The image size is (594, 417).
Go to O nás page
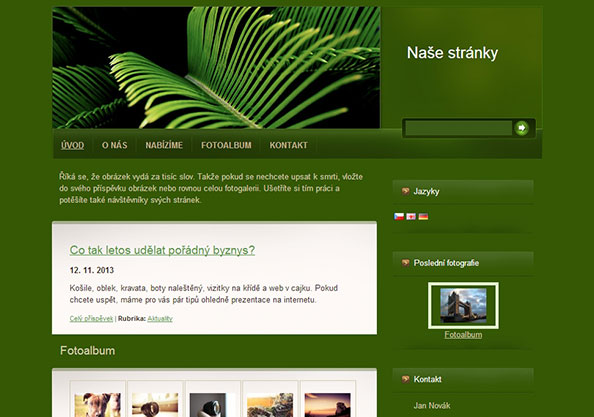[114, 145]
